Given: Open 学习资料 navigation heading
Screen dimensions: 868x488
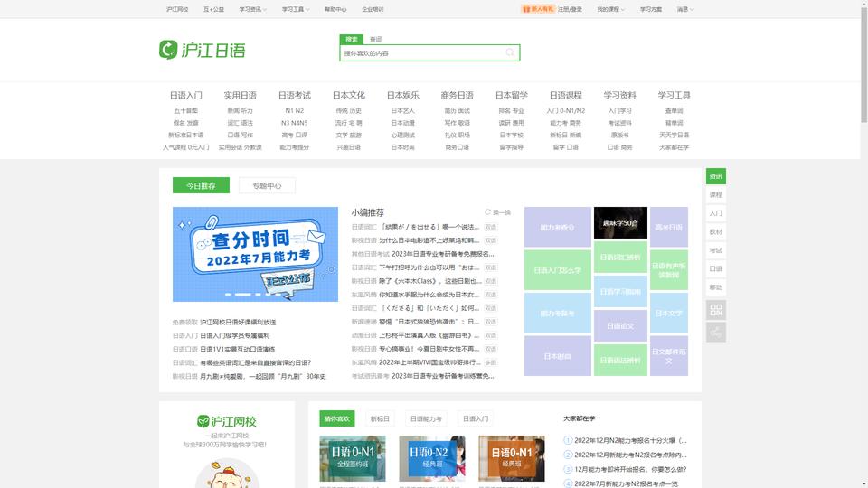Looking at the screenshot, I should tap(620, 95).
